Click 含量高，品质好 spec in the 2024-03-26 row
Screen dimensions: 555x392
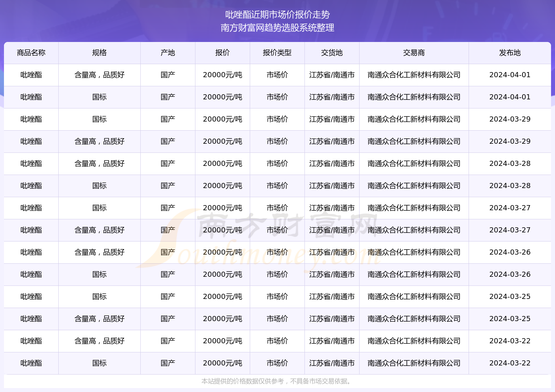click(100, 252)
